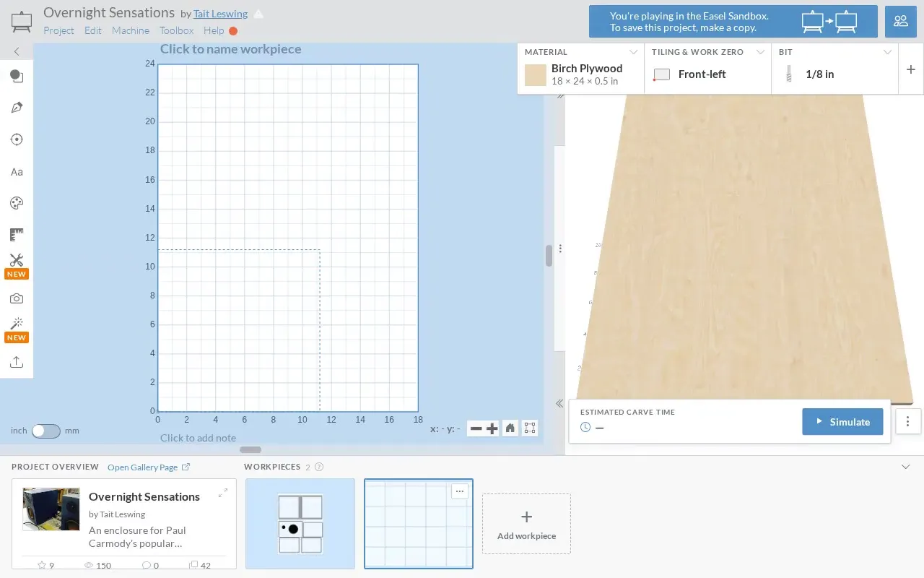Select the first workpiece thumbnail
924x578 pixels.
[300, 524]
